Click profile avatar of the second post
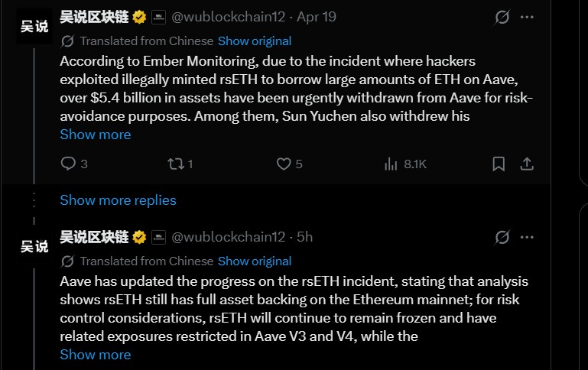The height and width of the screenshot is (370, 588). coord(34,246)
